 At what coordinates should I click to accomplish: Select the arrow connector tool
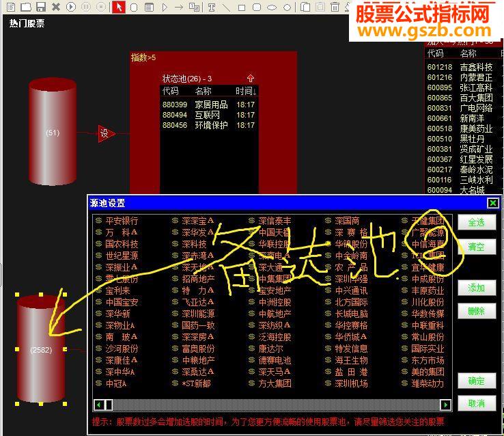click(179, 7)
